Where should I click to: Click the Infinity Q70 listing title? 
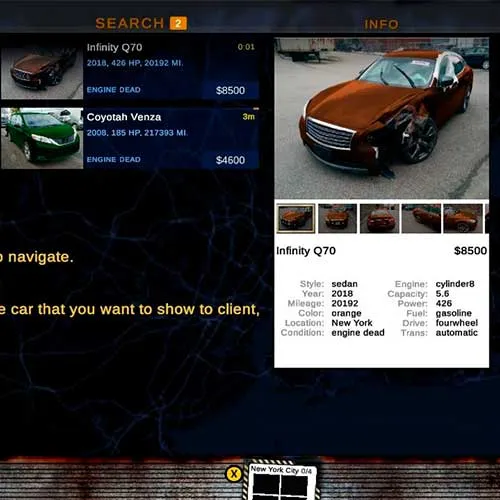114,48
